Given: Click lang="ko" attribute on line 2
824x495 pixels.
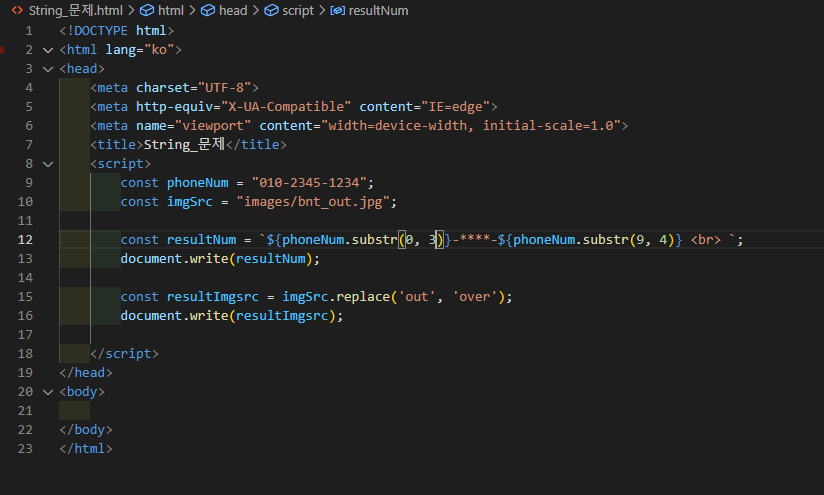Looking at the screenshot, I should pos(140,50).
